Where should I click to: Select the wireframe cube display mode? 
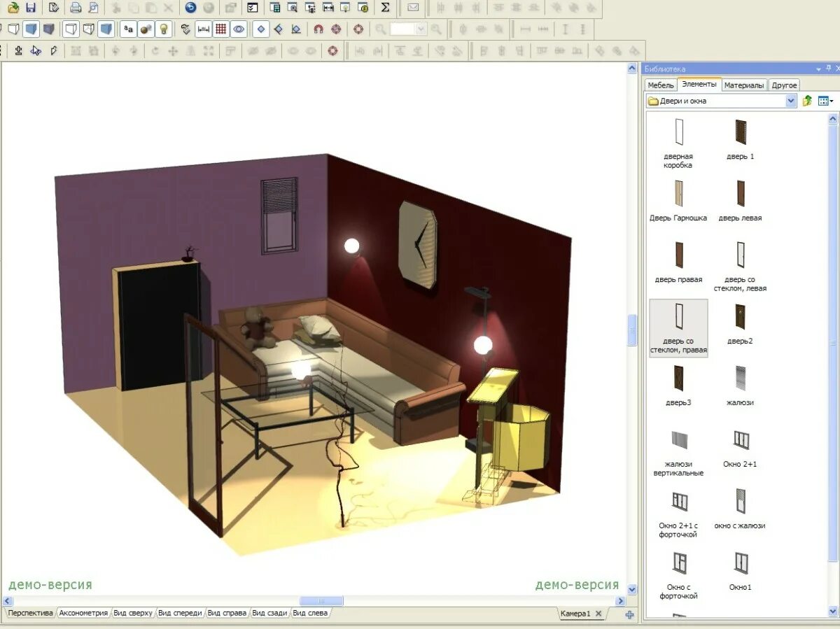[13, 29]
